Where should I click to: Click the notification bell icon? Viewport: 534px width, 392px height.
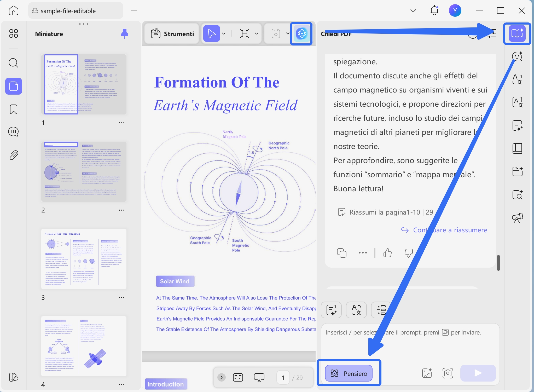tap(434, 11)
